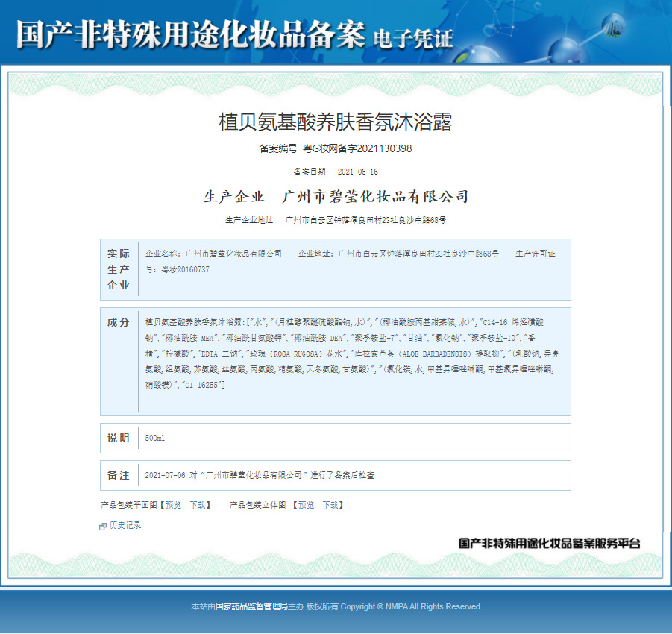Viewport: 672px width, 634px height.
Task: Click the Copyright © NMPA footer text
Action: tap(410, 606)
